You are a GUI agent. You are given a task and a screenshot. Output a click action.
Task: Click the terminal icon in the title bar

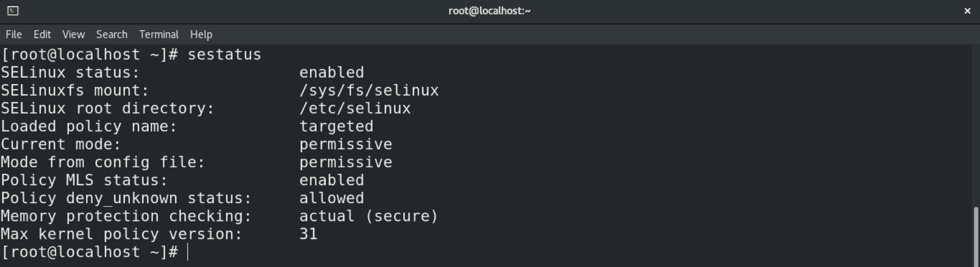pyautogui.click(x=13, y=11)
